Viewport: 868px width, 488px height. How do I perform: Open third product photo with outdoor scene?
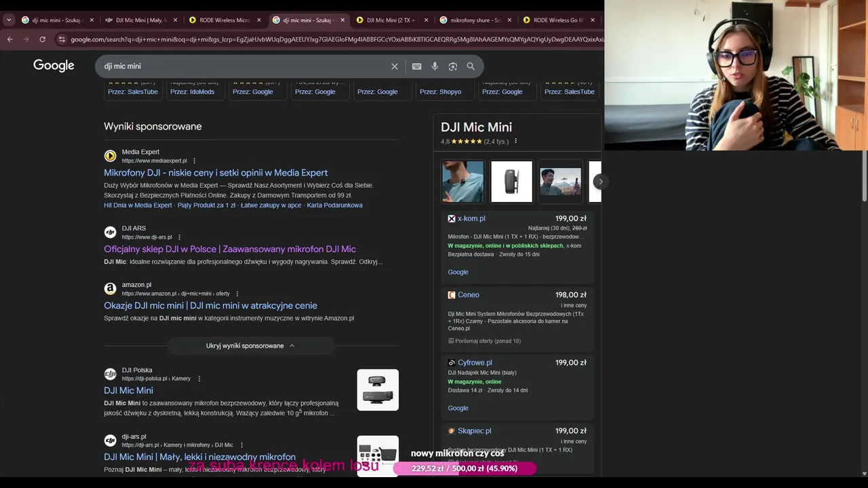560,181
